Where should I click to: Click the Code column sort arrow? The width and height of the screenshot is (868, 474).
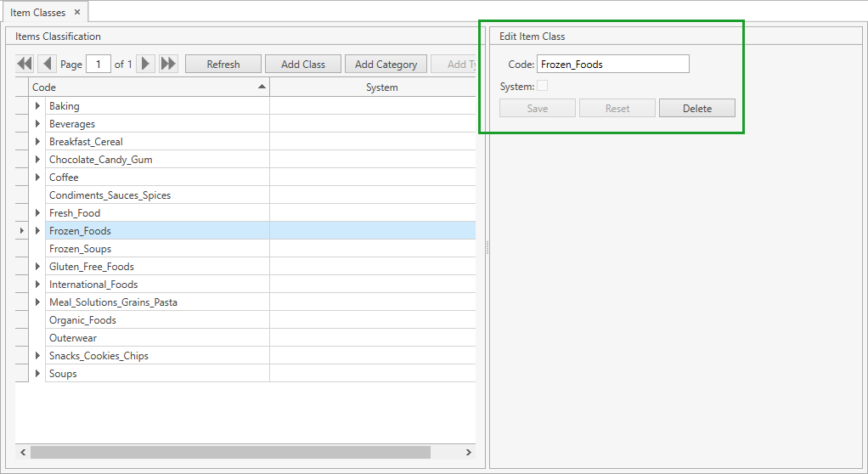[x=262, y=87]
